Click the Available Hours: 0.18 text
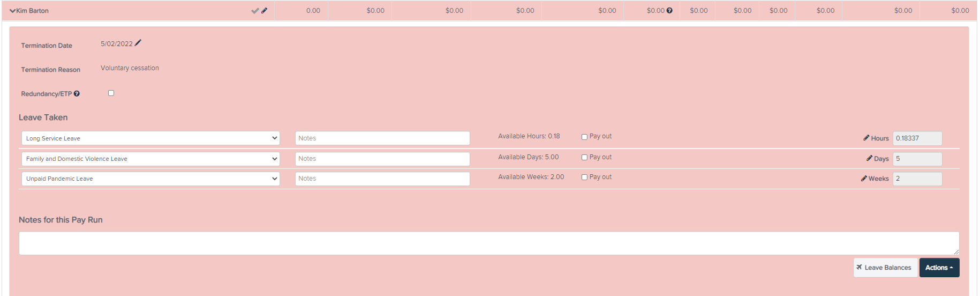The image size is (980, 296). (529, 136)
